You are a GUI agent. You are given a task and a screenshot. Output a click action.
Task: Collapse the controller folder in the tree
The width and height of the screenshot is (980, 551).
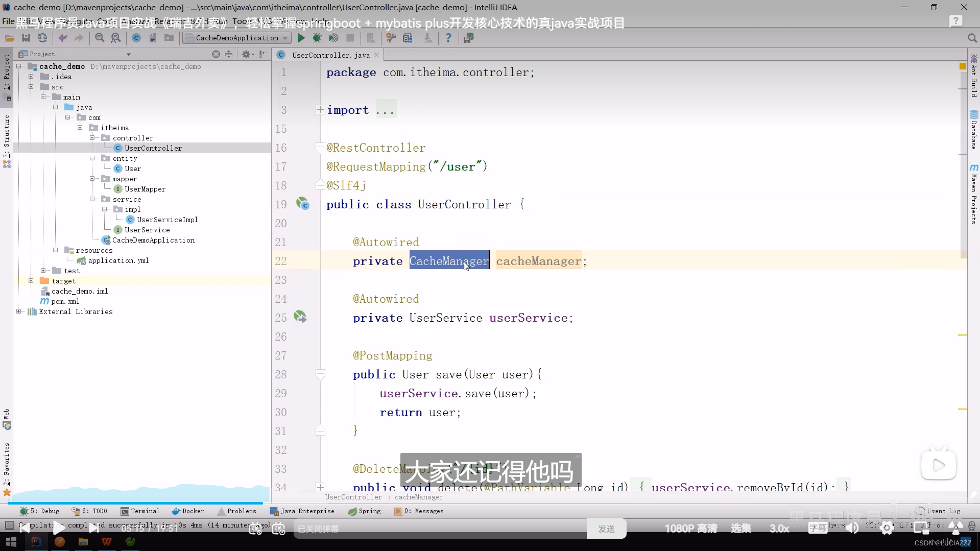pyautogui.click(x=92, y=137)
